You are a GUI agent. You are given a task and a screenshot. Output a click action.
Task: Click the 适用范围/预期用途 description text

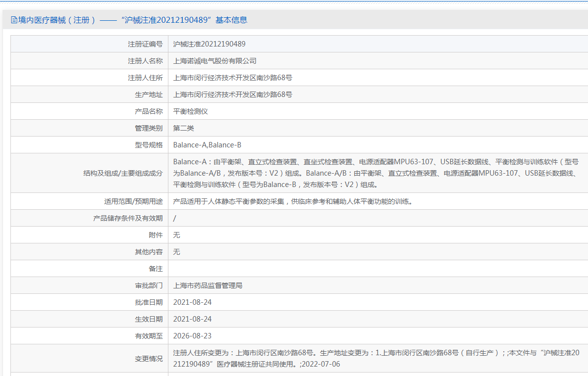point(292,201)
